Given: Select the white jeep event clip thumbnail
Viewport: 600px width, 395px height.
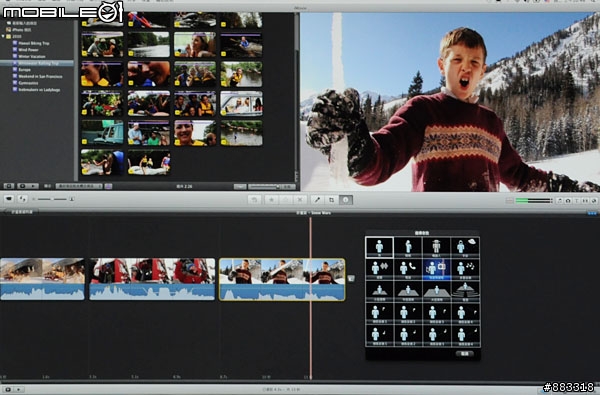Looking at the screenshot, I should coord(241,103).
